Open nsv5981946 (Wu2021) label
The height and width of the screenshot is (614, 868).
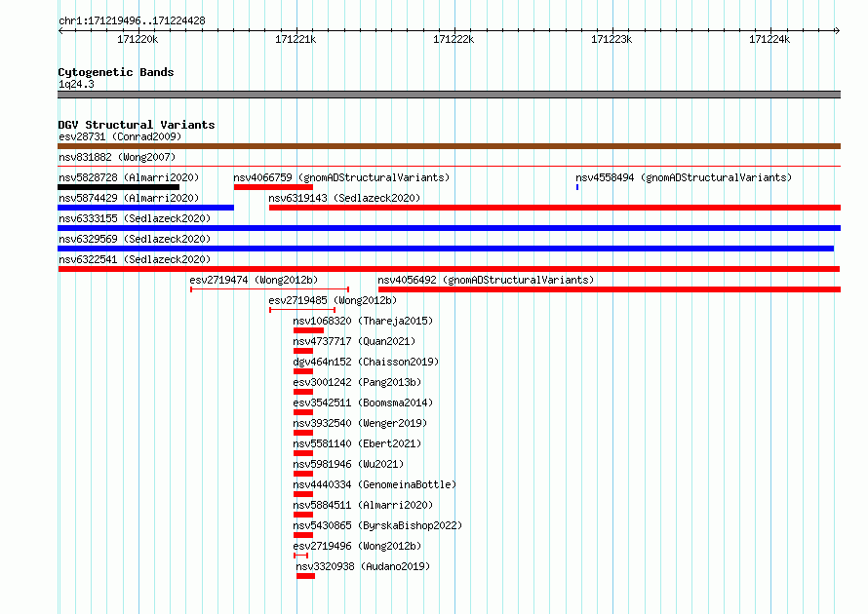pos(348,464)
